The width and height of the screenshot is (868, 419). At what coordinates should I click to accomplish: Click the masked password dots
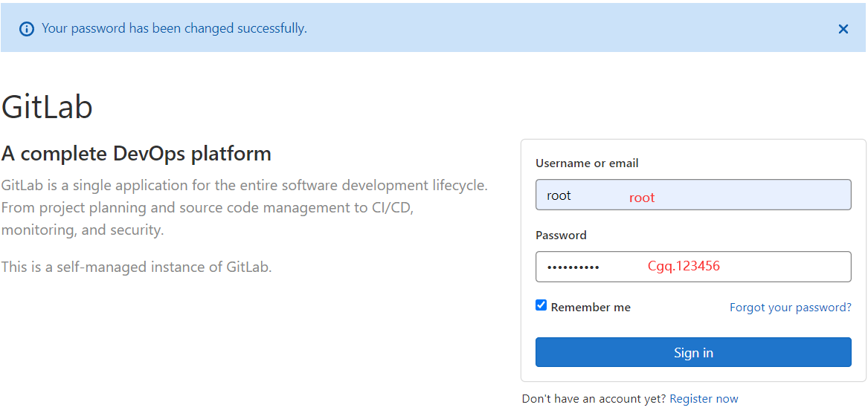(573, 267)
